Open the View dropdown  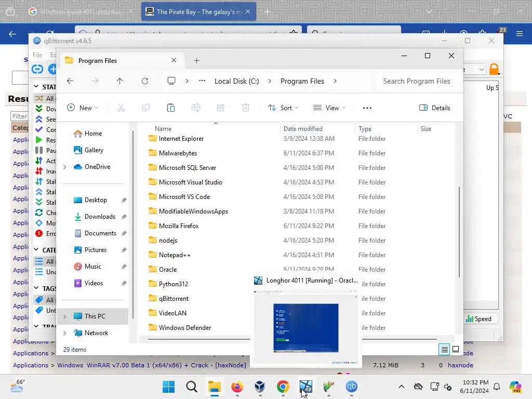(329, 108)
